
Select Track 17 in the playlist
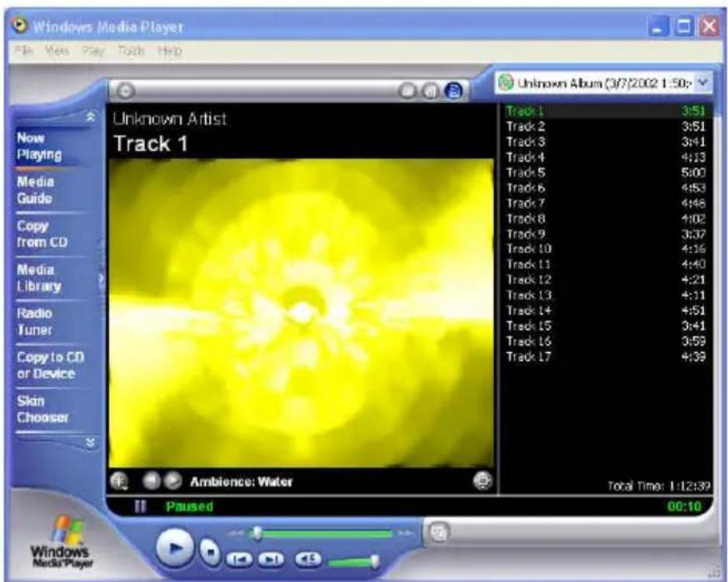click(606, 356)
